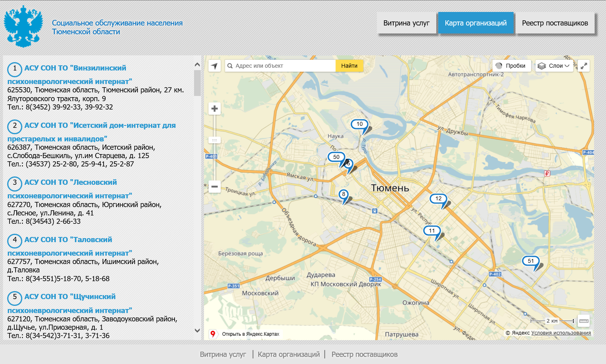Zoom out the map with minus button
The image size is (606, 364).
pyautogui.click(x=214, y=186)
